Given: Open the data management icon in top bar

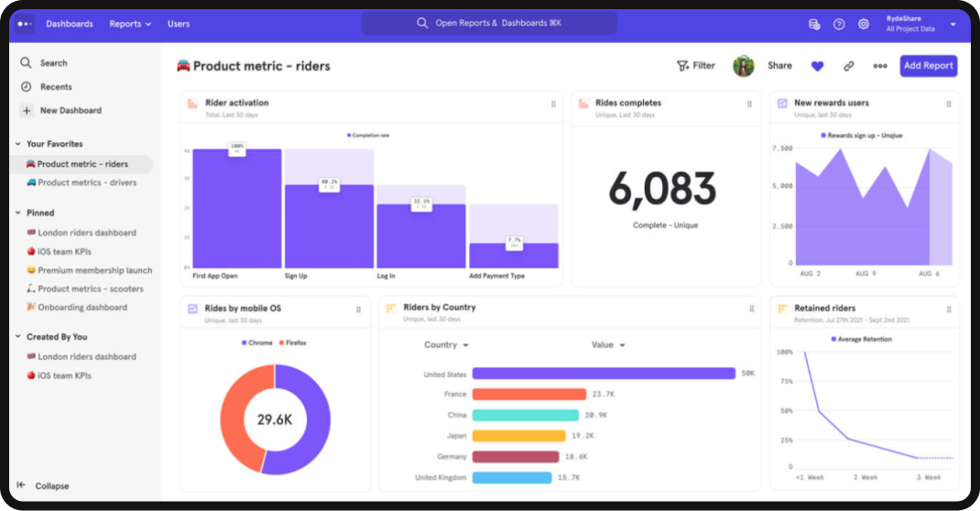Looking at the screenshot, I should (x=813, y=25).
